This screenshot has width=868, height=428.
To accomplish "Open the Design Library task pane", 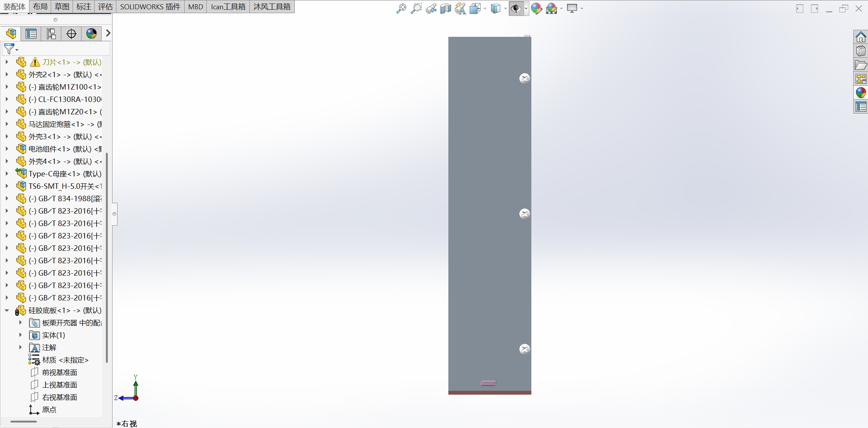I will 861,51.
